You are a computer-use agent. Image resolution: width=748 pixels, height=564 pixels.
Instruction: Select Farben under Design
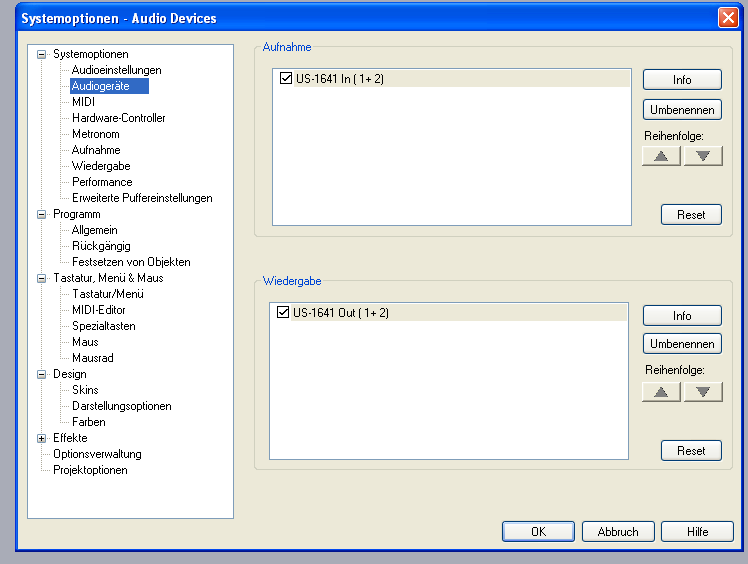click(x=89, y=422)
